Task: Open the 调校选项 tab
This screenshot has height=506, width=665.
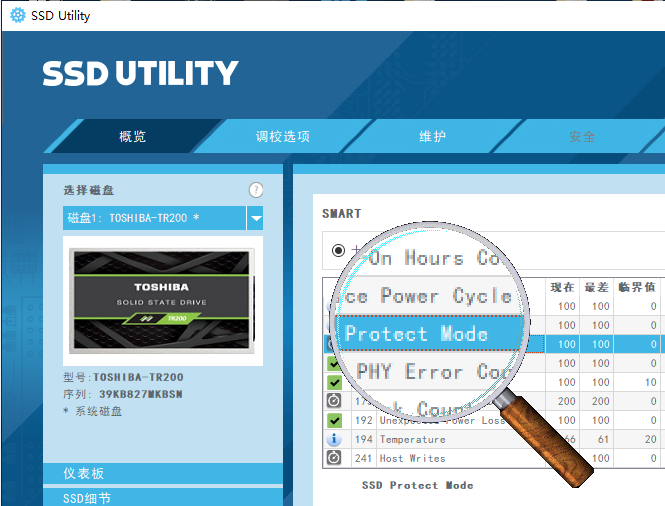Action: click(283, 136)
